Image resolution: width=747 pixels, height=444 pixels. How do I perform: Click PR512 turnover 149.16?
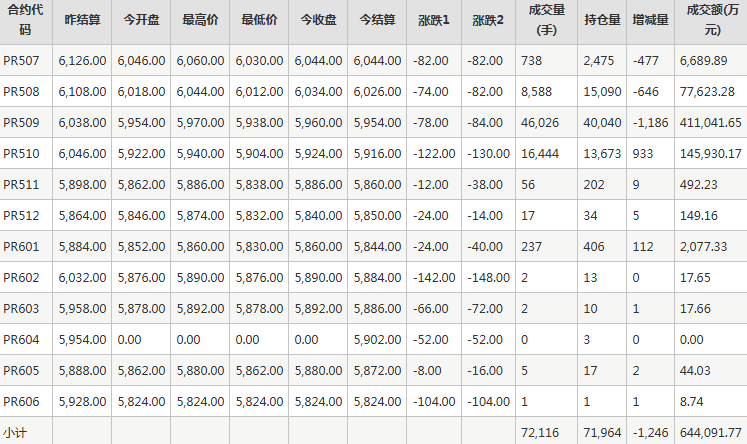[698, 216]
